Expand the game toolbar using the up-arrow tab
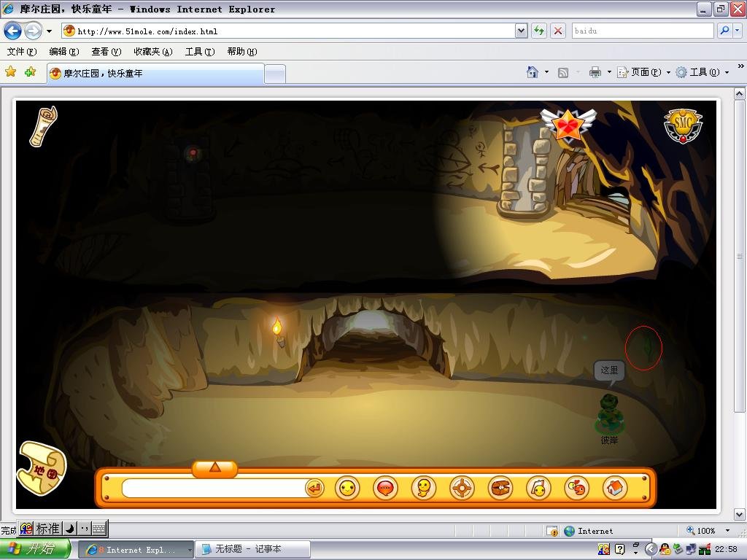The width and height of the screenshot is (747, 560). point(214,467)
